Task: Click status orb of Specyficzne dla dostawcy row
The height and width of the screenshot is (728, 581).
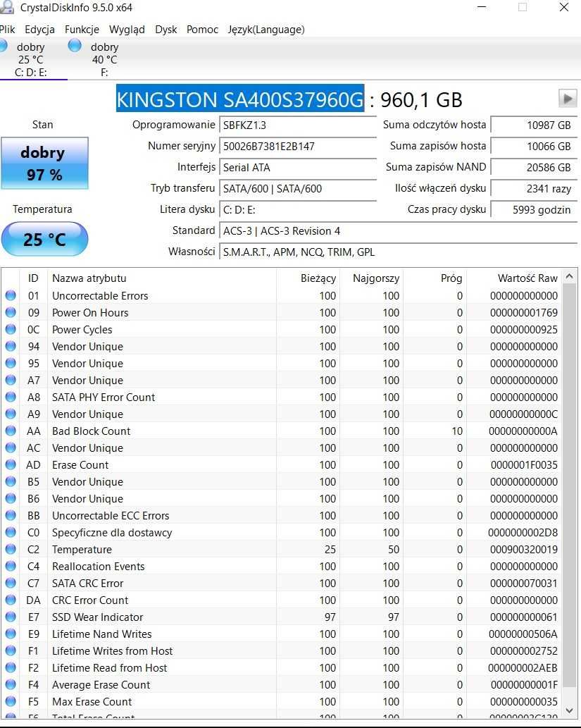Action: [11, 532]
